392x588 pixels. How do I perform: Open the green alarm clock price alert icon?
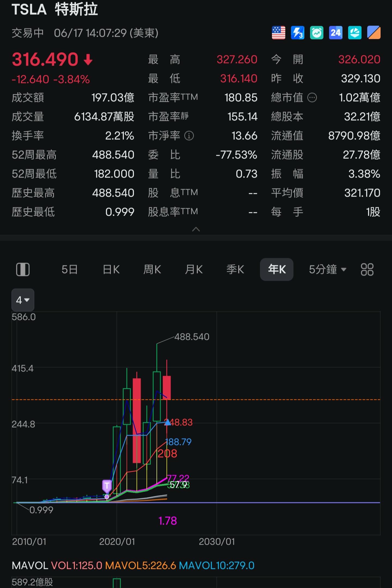(317, 33)
